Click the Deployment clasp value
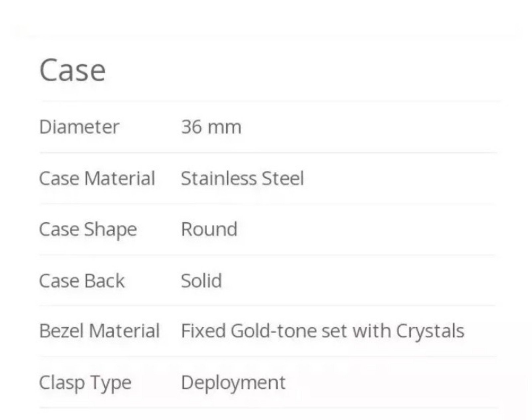Viewport: 532px width, 420px height. point(233,383)
